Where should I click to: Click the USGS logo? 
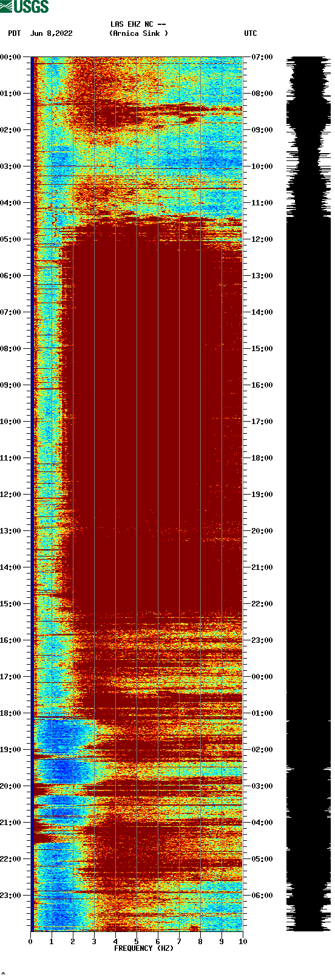(24, 7)
